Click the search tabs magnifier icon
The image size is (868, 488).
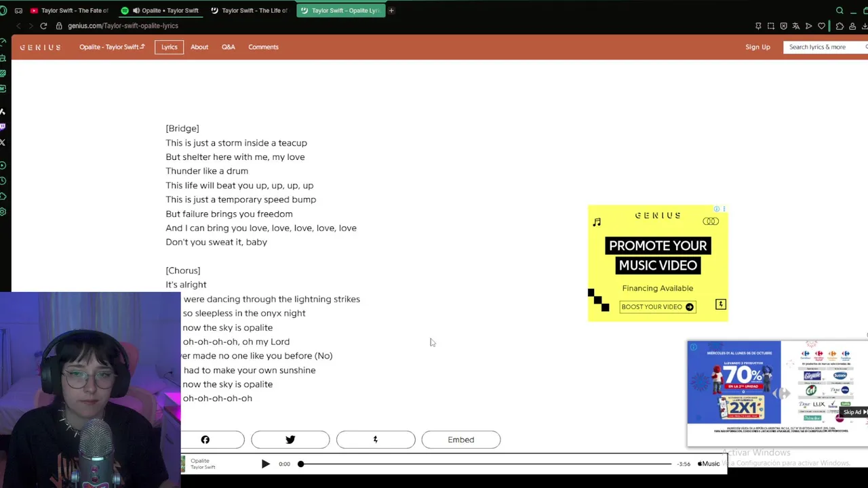840,10
